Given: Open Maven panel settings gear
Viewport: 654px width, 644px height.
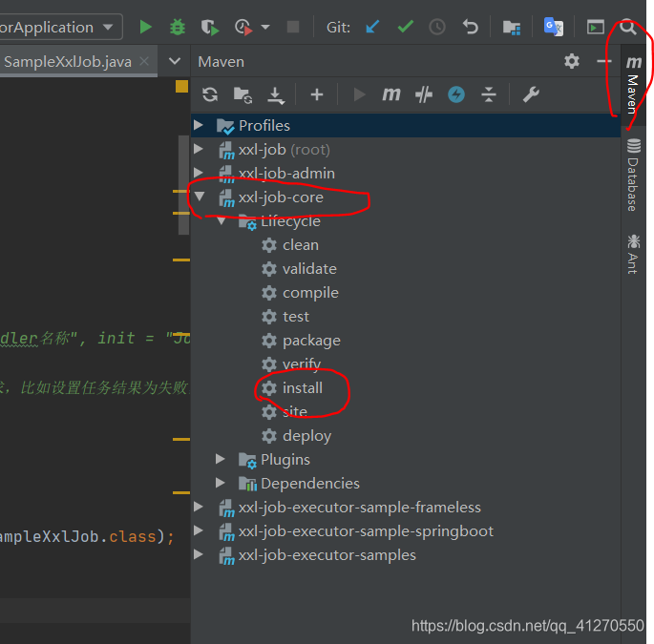Looking at the screenshot, I should coord(572,61).
